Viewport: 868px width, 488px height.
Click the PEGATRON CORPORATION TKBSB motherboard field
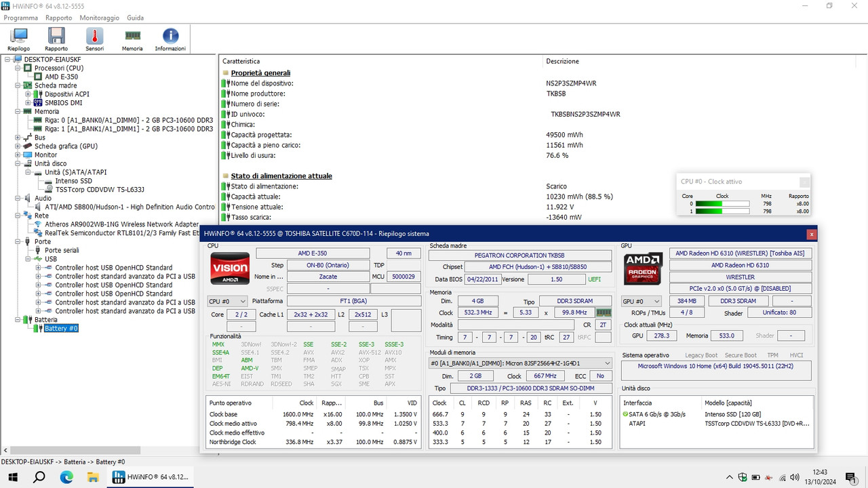click(521, 256)
